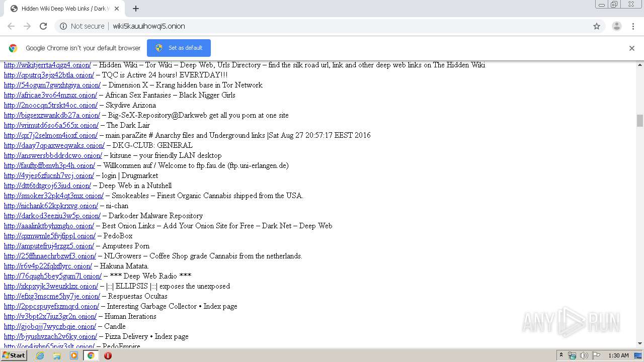Visit the vrimutd6so6a565x.onion link
644x362 pixels.
(51, 125)
